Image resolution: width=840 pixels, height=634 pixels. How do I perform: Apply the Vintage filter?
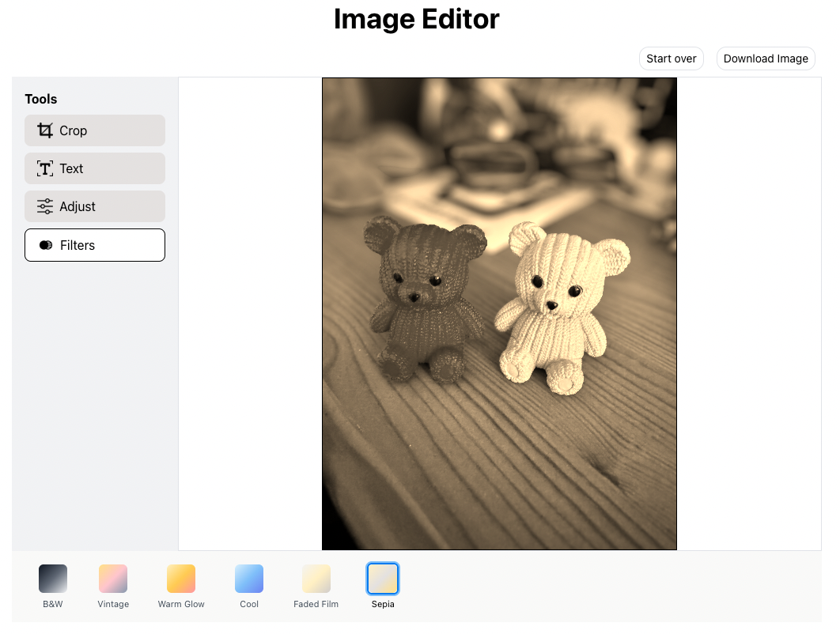(112, 579)
